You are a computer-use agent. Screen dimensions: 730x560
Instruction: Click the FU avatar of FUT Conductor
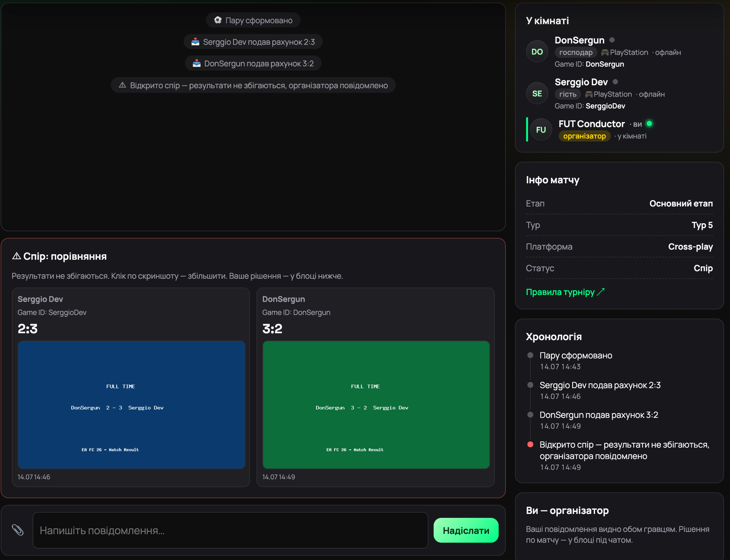[x=541, y=130]
